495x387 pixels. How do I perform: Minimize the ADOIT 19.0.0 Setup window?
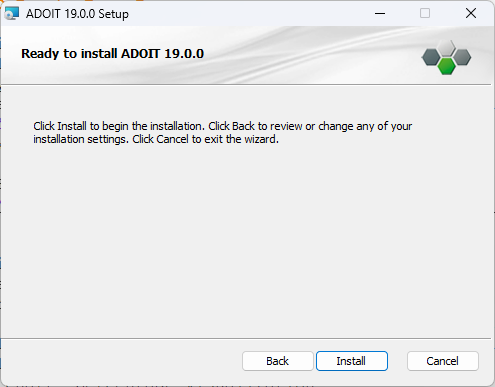point(380,13)
